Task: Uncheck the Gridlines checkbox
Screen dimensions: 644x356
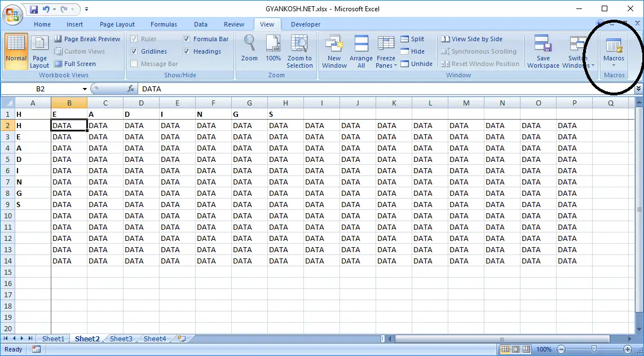Action: click(x=134, y=51)
